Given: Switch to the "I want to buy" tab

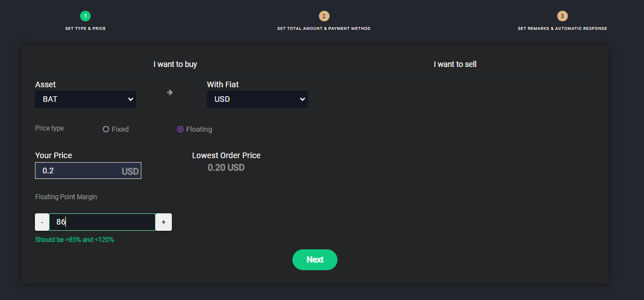Looking at the screenshot, I should pos(175,64).
